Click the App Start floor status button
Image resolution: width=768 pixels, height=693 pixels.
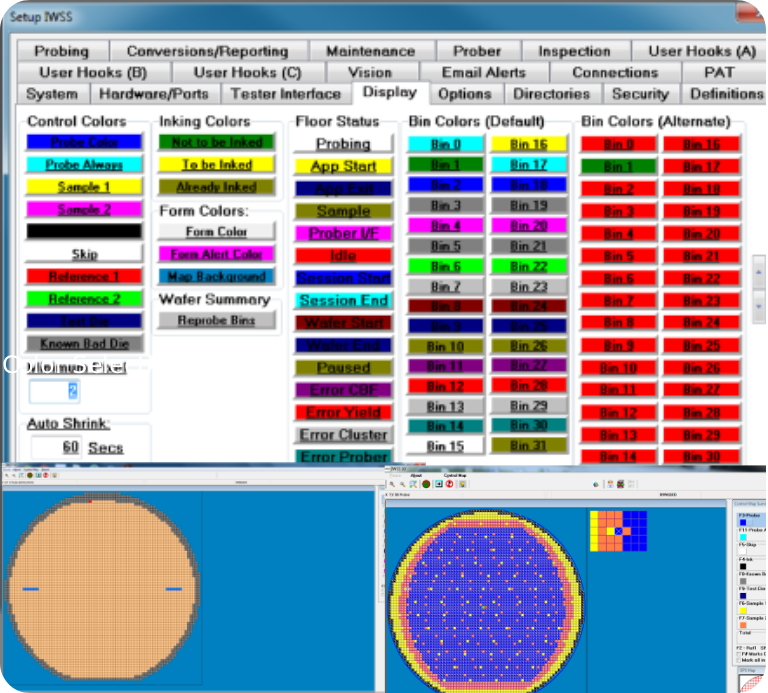coord(343,166)
